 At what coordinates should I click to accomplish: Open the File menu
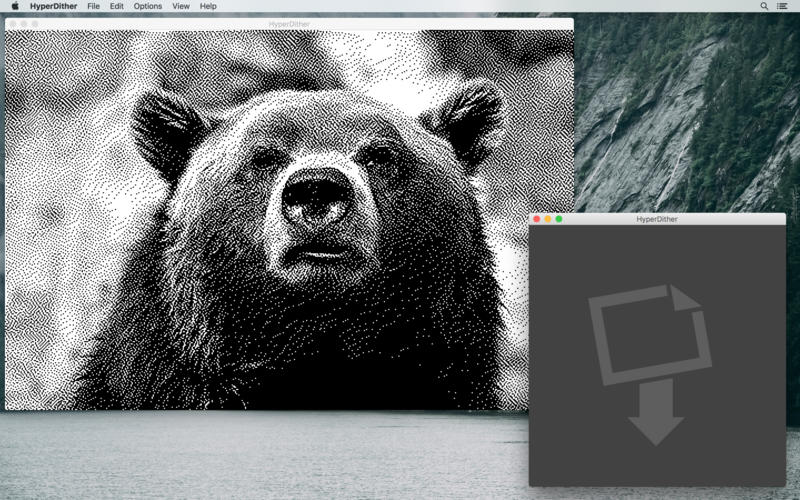coord(93,6)
